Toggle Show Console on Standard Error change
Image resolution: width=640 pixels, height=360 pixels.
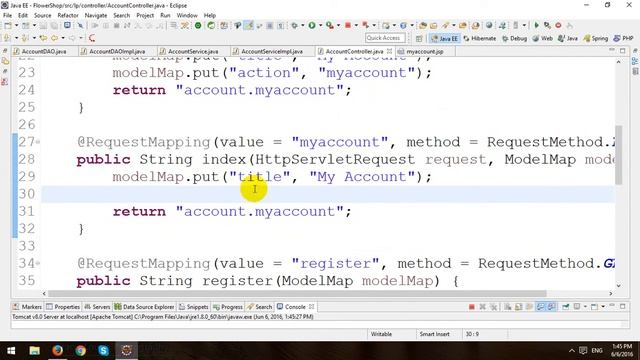[x=551, y=307]
